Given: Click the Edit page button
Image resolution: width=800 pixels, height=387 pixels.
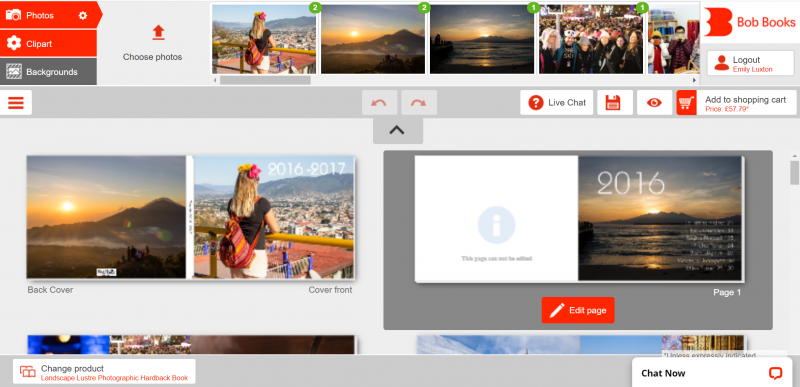Looking at the screenshot, I should (578, 310).
